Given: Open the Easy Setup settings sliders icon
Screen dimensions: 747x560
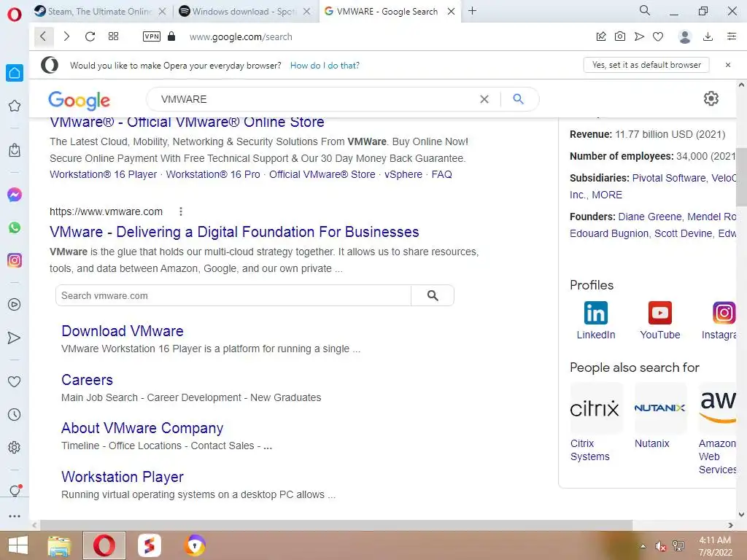Looking at the screenshot, I should coord(732,36).
